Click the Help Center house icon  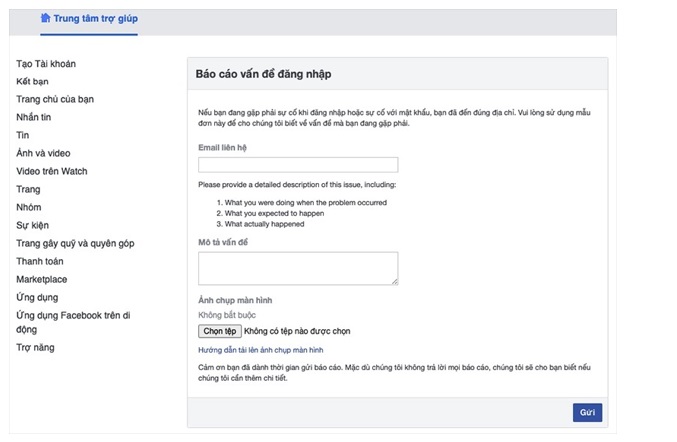[x=45, y=18]
